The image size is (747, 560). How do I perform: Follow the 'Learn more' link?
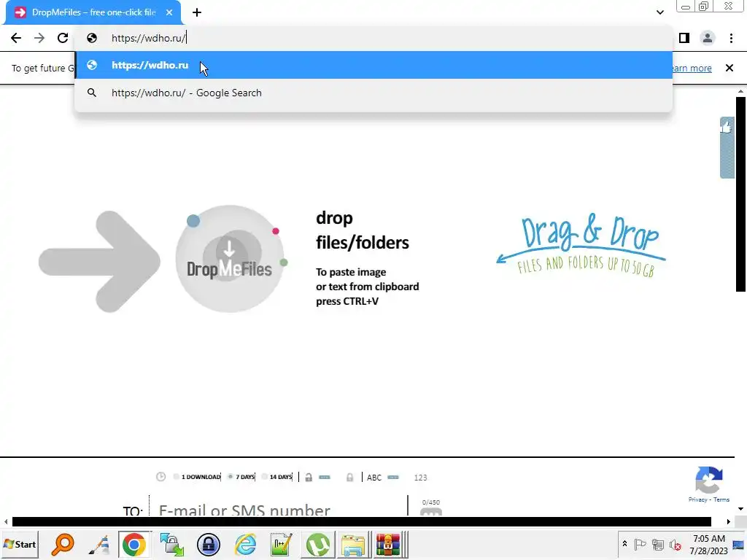point(692,68)
